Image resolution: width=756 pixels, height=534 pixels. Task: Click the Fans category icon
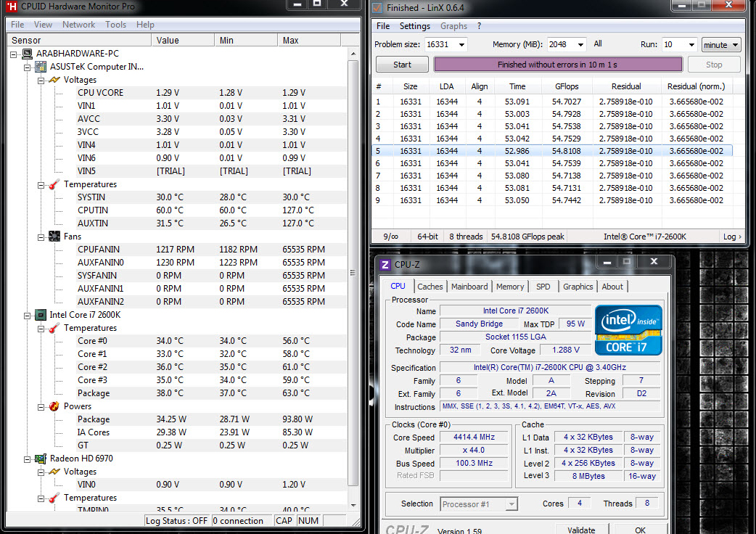pyautogui.click(x=54, y=236)
